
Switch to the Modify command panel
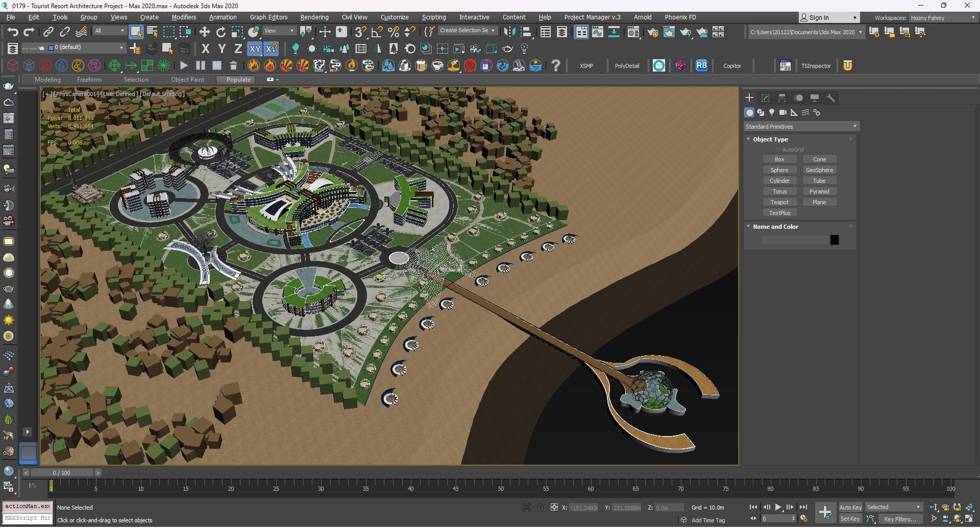click(766, 98)
